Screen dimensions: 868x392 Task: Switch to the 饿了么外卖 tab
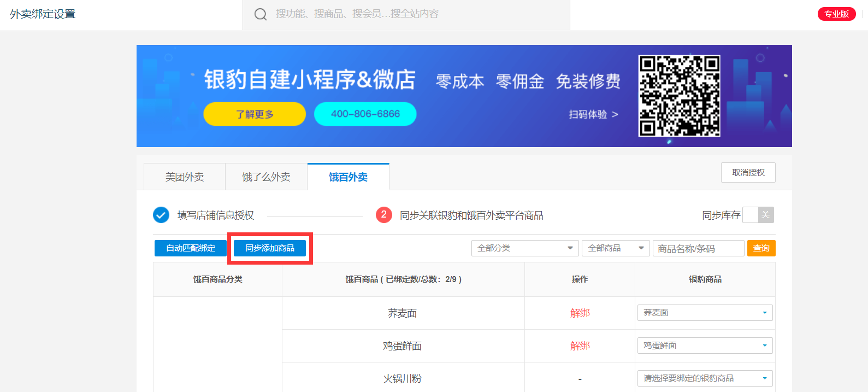266,177
